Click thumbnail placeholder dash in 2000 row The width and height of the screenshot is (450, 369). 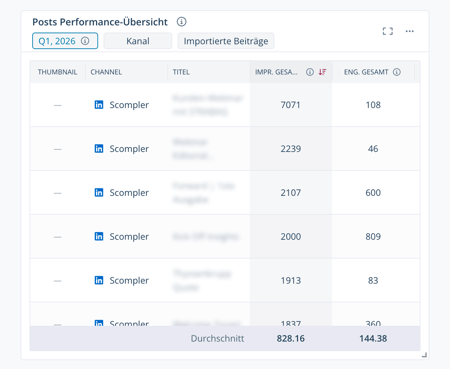point(57,237)
